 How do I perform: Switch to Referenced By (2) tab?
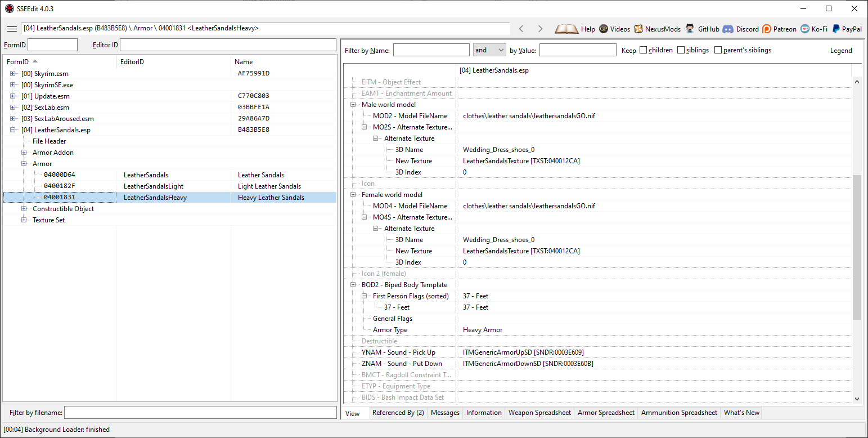(398, 413)
